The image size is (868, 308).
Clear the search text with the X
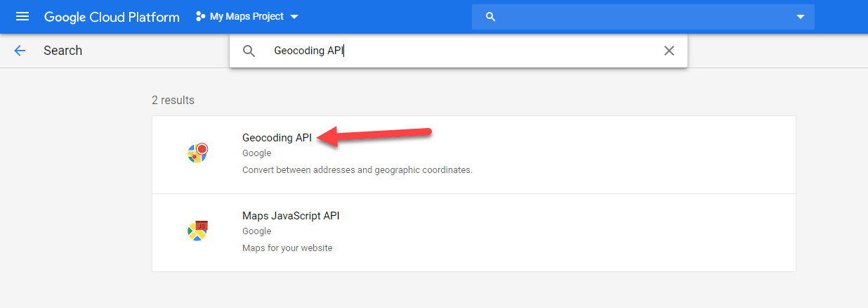point(669,51)
